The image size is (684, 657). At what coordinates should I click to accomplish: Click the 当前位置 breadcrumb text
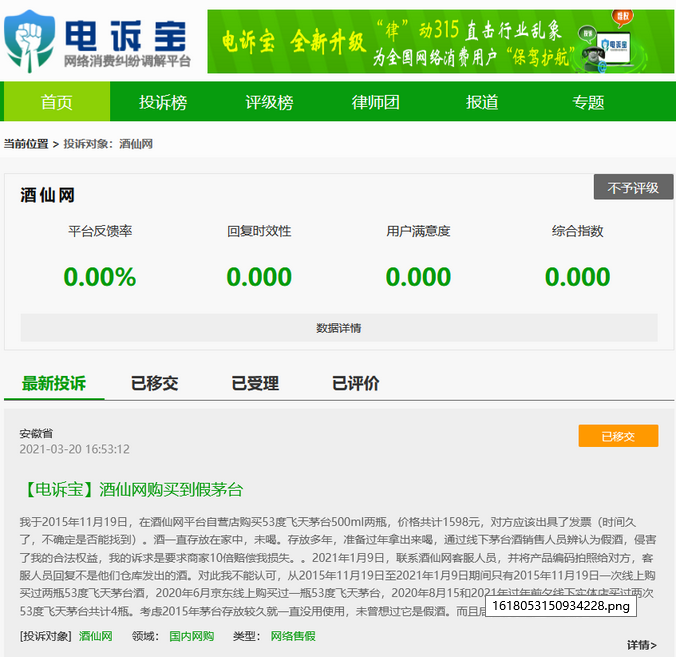[26, 144]
